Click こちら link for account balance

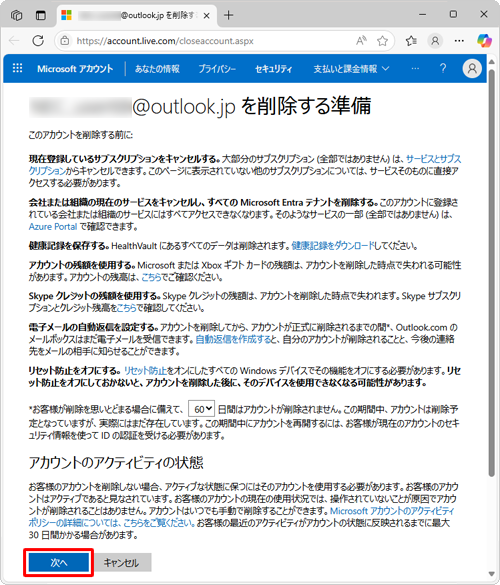151,277
